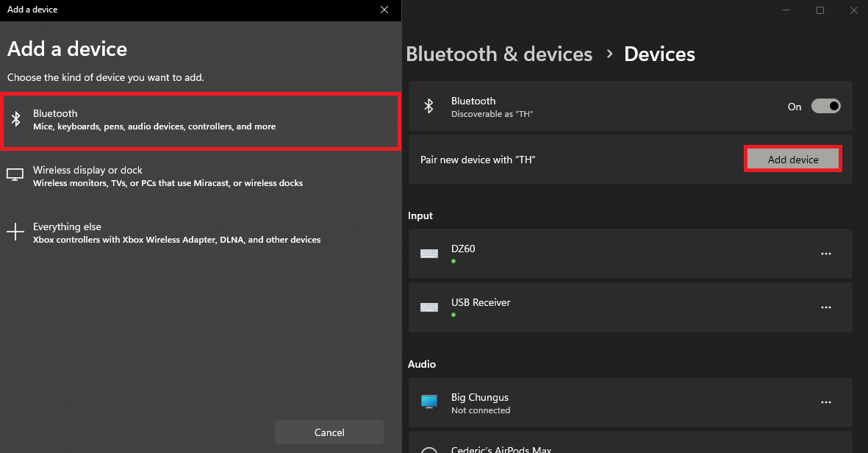Expand more options for Big Chungus
Screen dimensions: 868x453
click(826, 402)
